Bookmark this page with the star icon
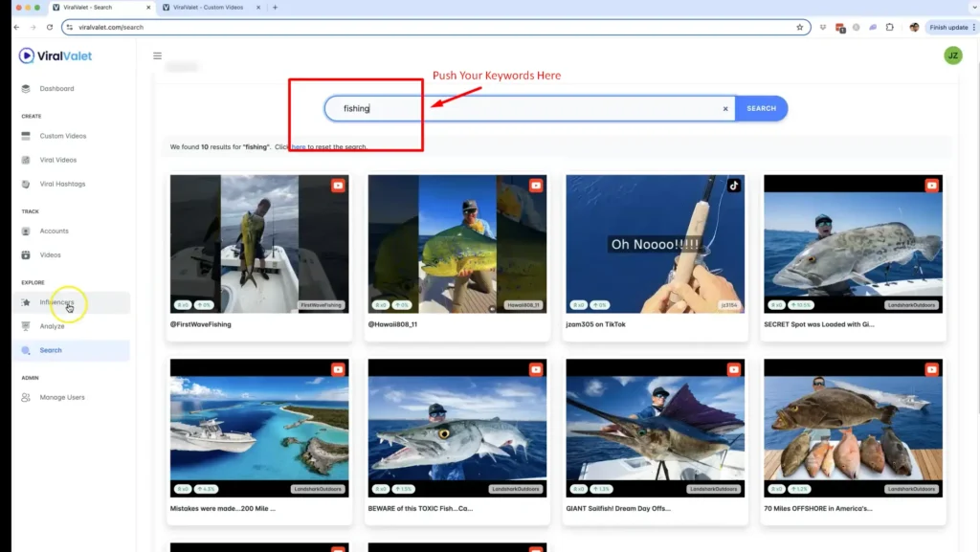This screenshot has height=552, width=980. (800, 27)
